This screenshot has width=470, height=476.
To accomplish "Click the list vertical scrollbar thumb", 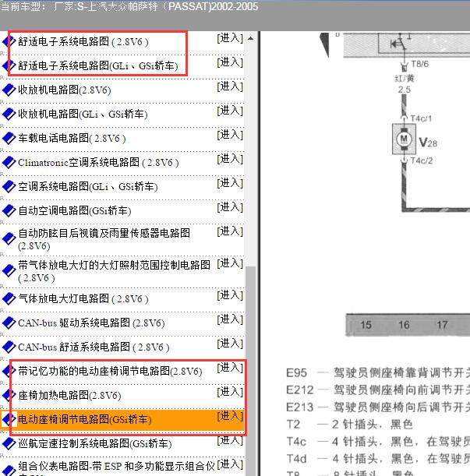I will click(x=251, y=371).
